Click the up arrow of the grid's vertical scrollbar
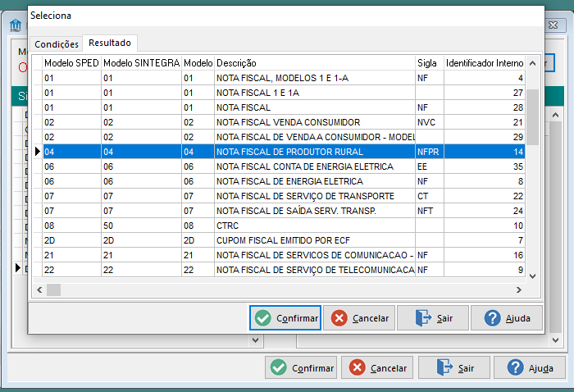The width and height of the screenshot is (574, 392). (533, 63)
